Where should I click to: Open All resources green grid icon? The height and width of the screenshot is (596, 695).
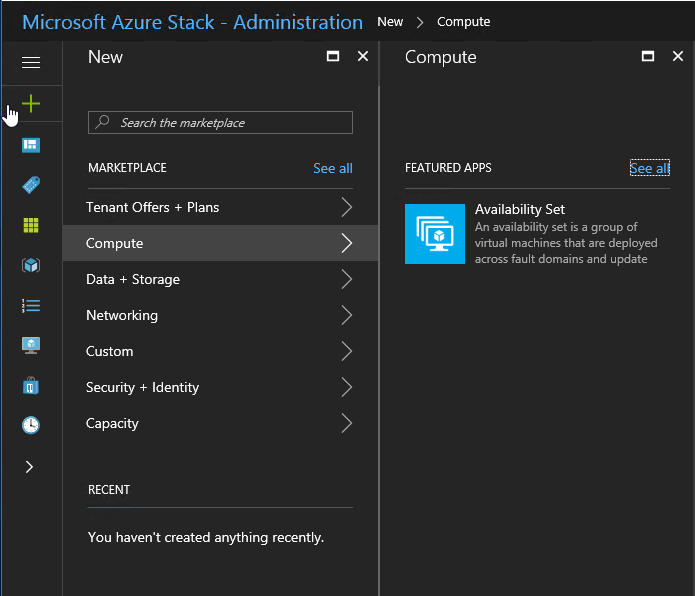(x=31, y=225)
